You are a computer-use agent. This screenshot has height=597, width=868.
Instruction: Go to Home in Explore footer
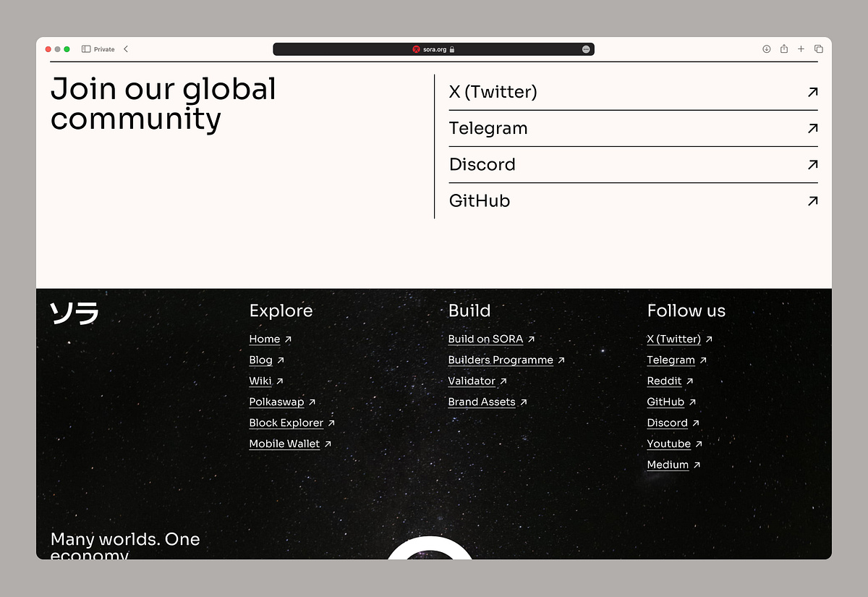pos(265,339)
